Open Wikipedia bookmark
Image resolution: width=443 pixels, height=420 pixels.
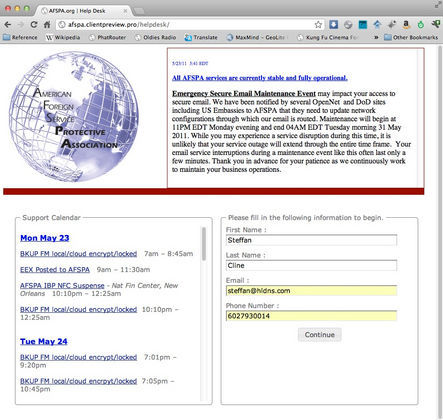[63, 37]
